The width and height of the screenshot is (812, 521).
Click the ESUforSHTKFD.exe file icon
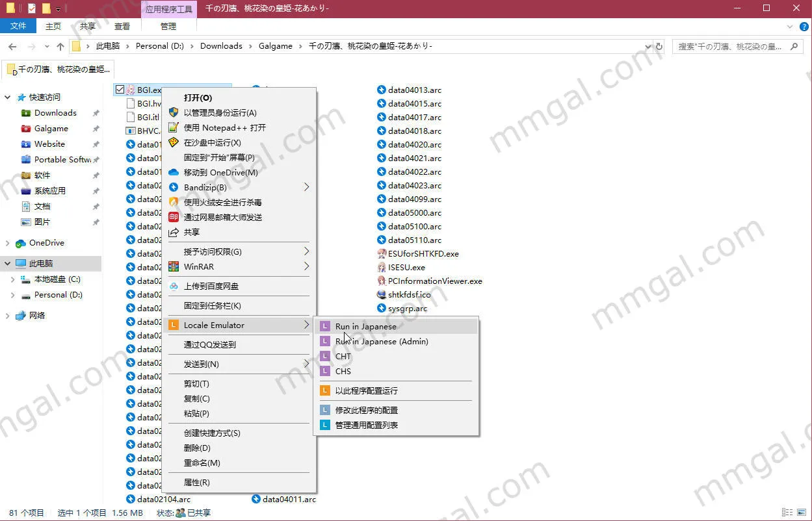(382, 254)
